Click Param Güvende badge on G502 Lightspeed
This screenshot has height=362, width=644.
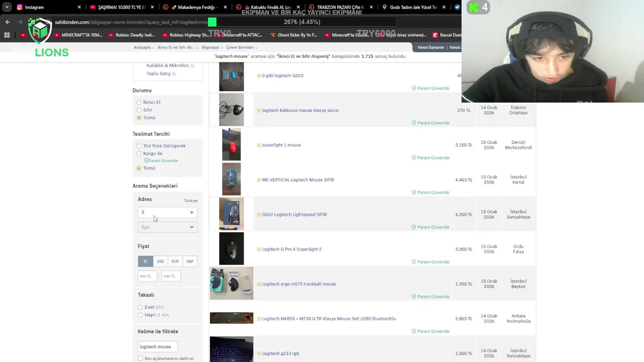pos(430,227)
